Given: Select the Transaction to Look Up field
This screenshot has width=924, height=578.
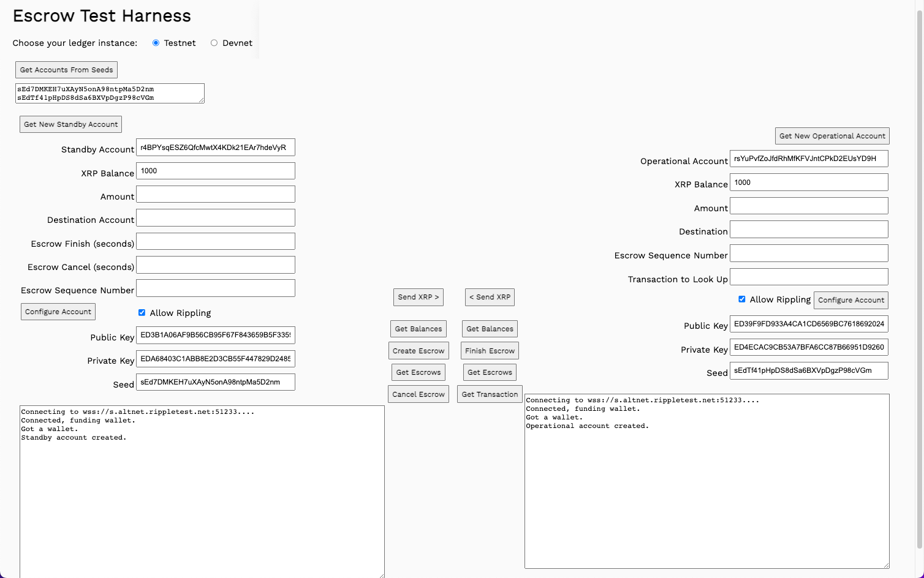Looking at the screenshot, I should [x=809, y=277].
